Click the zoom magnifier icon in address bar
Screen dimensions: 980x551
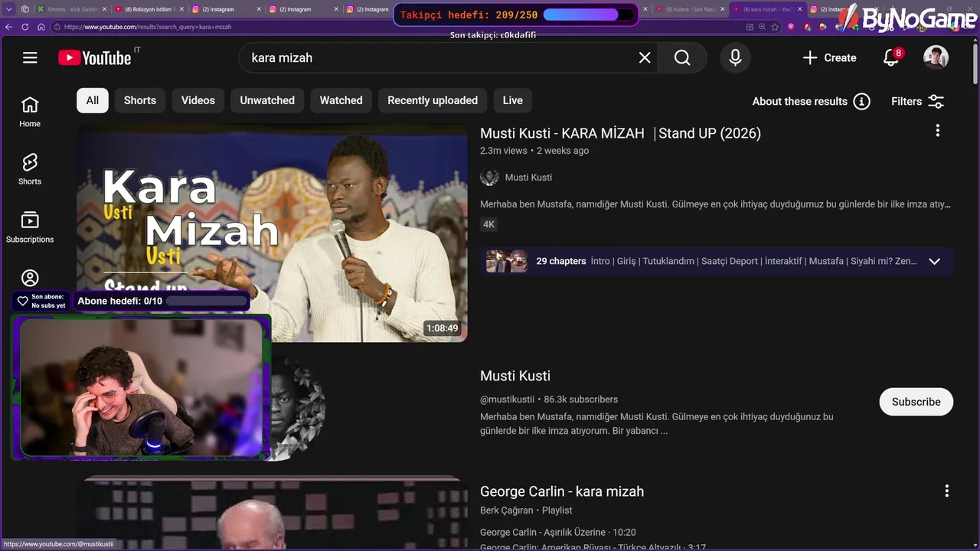[x=763, y=27]
